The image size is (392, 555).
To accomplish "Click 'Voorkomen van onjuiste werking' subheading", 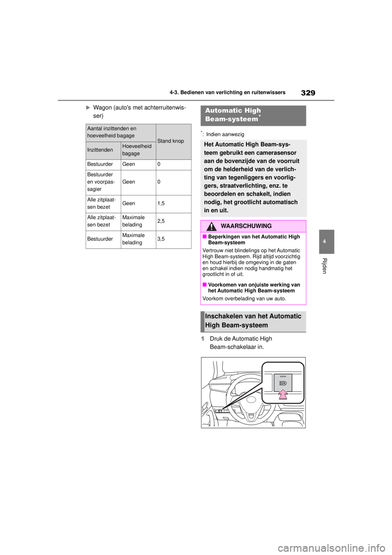I will tap(254, 288).
